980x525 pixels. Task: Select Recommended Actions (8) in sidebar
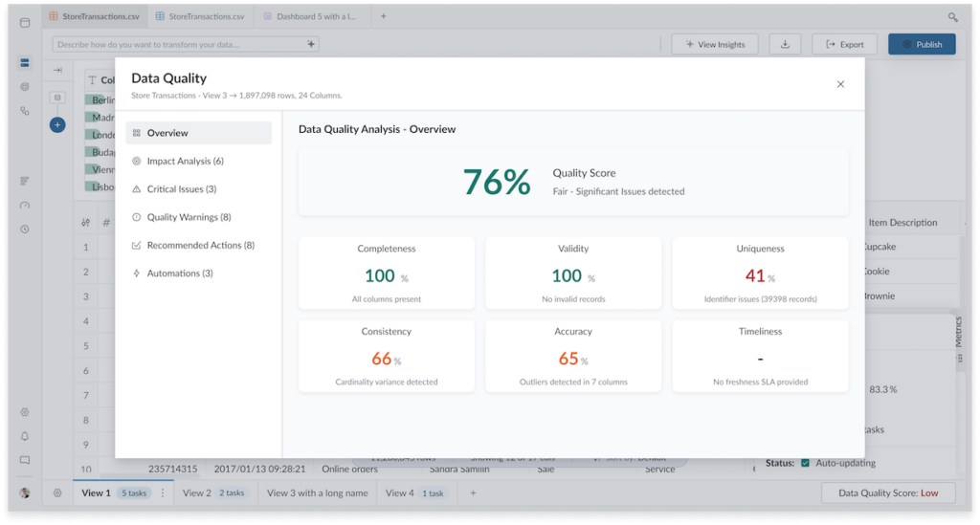tap(200, 246)
